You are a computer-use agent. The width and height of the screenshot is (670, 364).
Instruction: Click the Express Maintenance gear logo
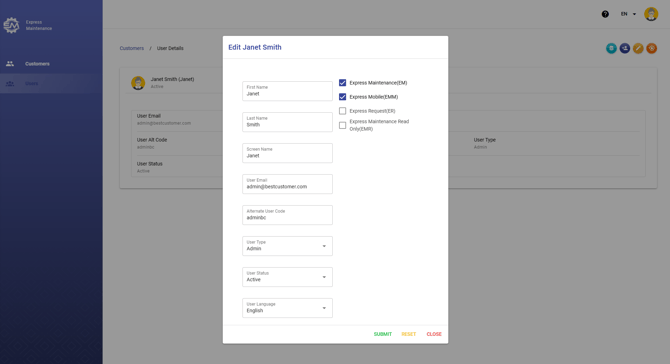[x=11, y=25]
